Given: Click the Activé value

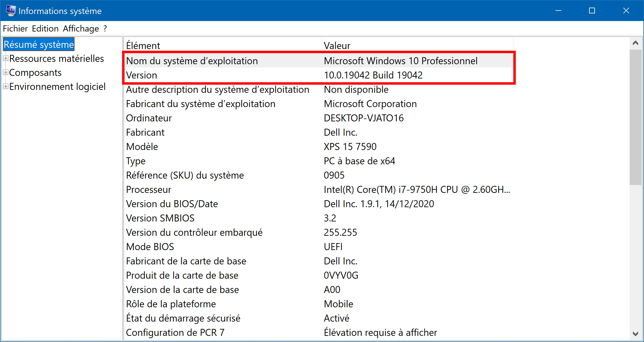Looking at the screenshot, I should click(x=336, y=318).
